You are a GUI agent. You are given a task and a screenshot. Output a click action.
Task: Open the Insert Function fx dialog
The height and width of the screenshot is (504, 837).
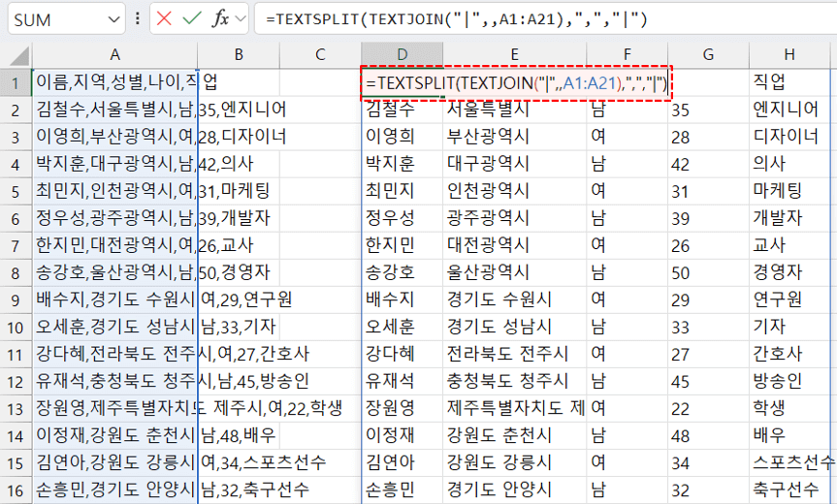(220, 19)
